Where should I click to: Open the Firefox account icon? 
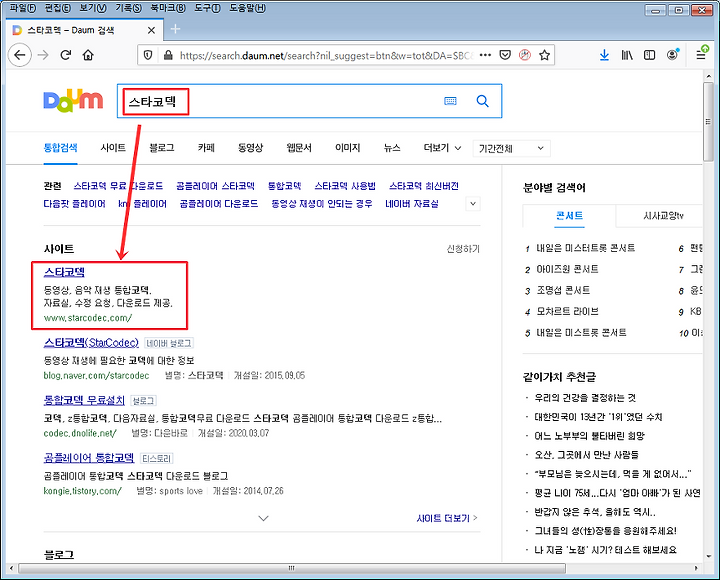[x=673, y=55]
